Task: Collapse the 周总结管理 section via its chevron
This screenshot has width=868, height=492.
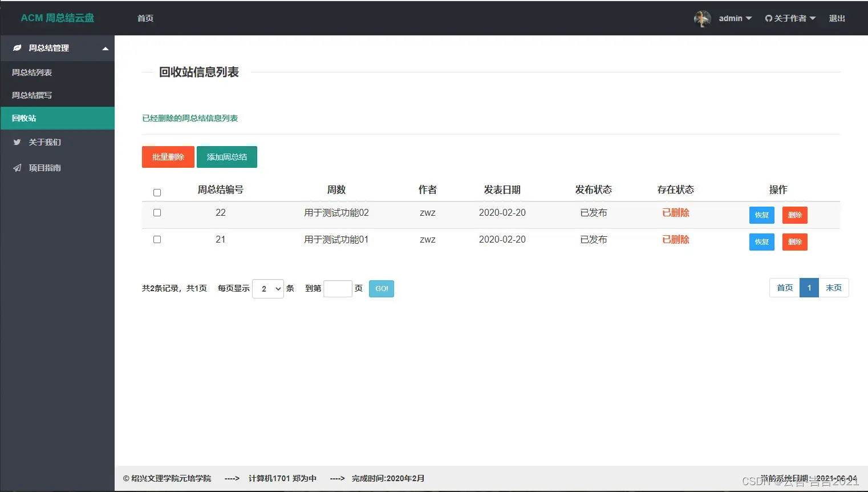Action: pyautogui.click(x=105, y=49)
